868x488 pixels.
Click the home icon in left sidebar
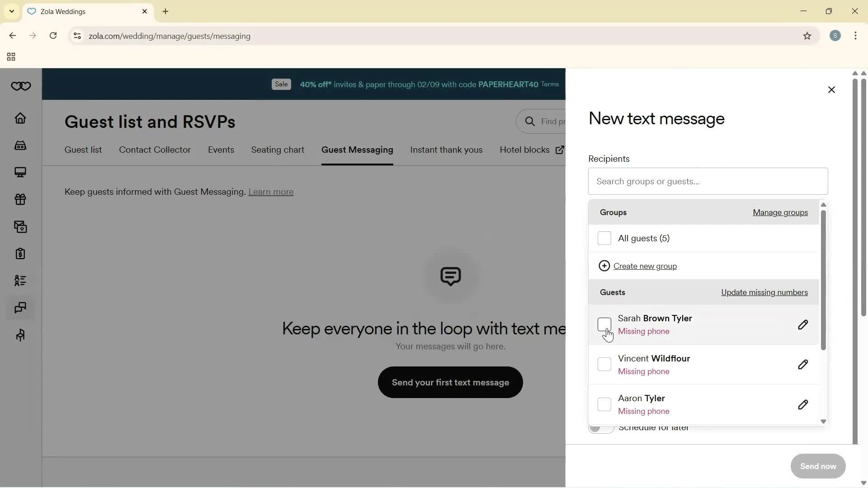pyautogui.click(x=20, y=118)
